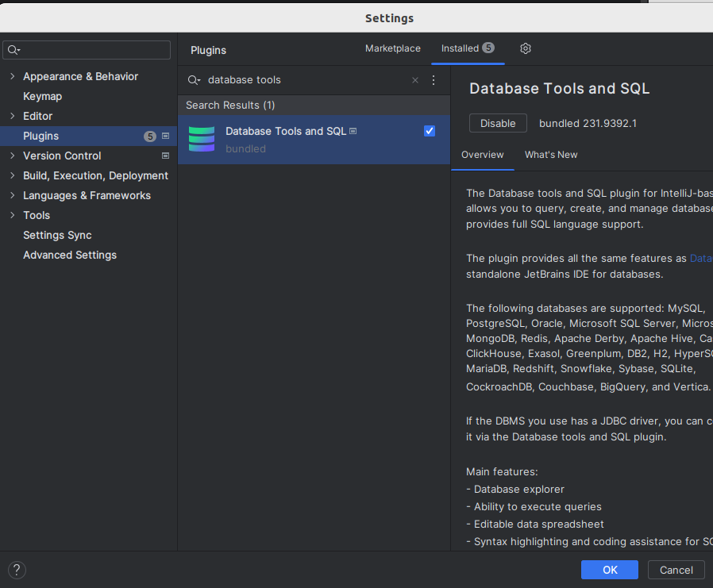Click the Plugins row project-level icon
The image size is (713, 588).
pyautogui.click(x=165, y=136)
